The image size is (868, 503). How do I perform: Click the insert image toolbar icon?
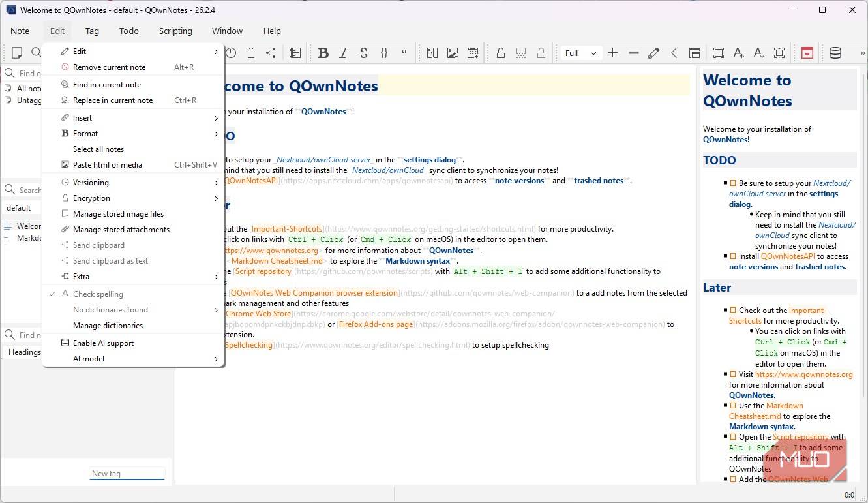tap(452, 53)
